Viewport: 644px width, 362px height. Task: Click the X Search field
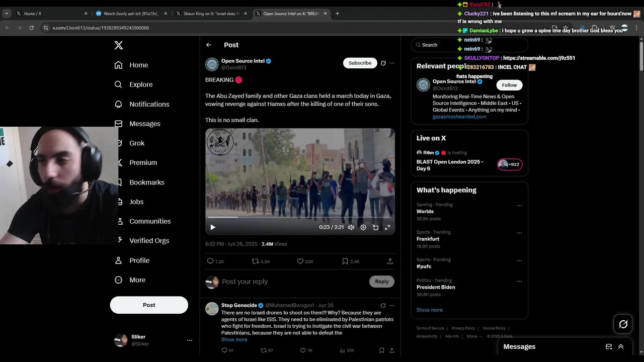click(x=469, y=45)
